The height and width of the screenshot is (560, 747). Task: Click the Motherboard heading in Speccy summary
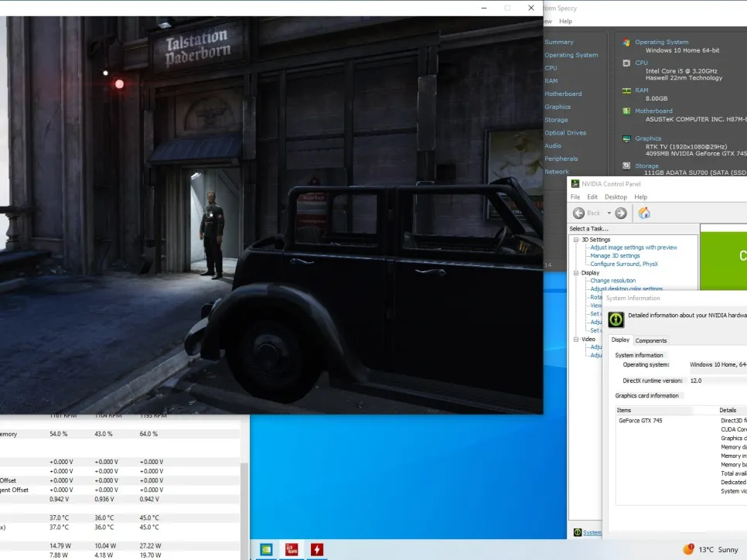coord(653,111)
